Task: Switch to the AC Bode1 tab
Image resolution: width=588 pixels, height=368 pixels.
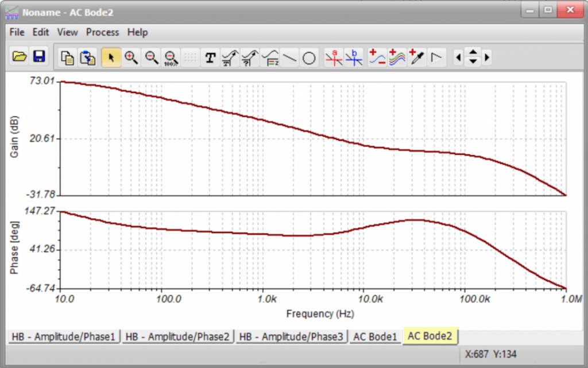Action: pyautogui.click(x=376, y=336)
